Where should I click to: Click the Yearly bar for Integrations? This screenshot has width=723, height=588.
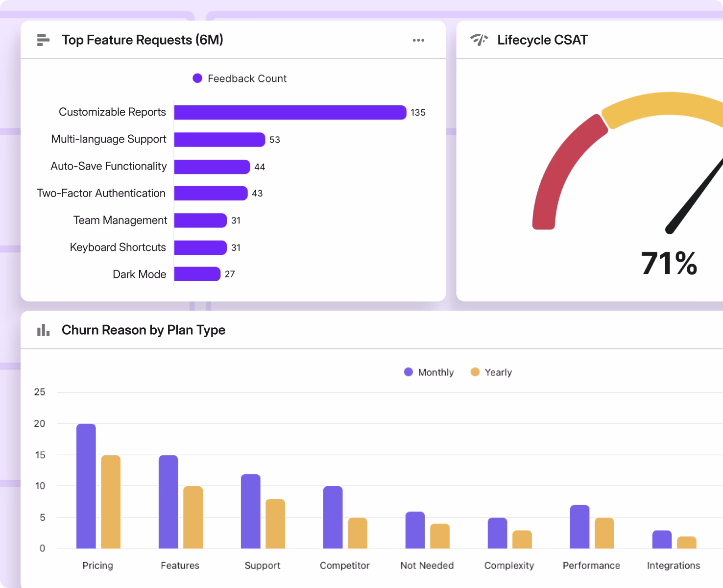point(687,542)
